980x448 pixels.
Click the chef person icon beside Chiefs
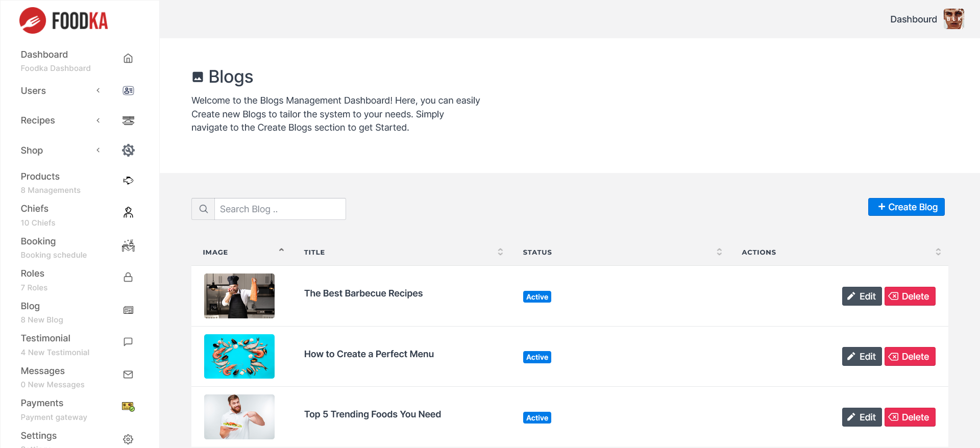pos(128,213)
